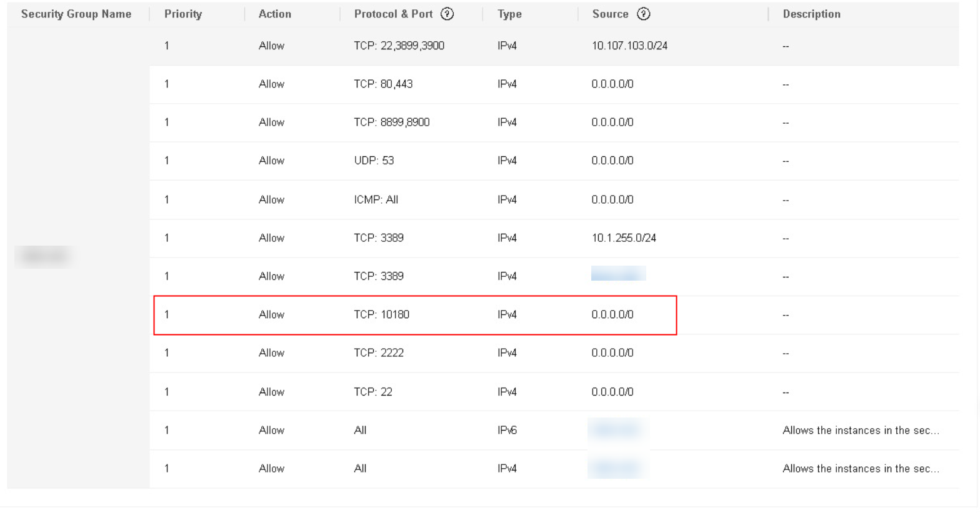Screen dimensions: 980x515
Task: Click the Priority column header
Action: coord(182,14)
